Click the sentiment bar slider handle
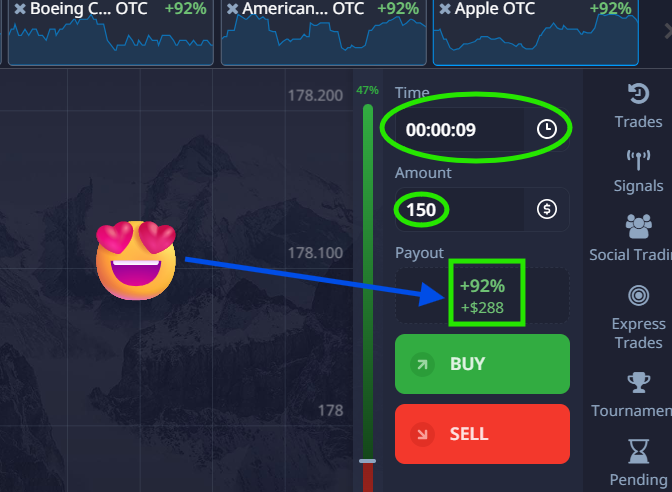The height and width of the screenshot is (492, 672). (x=367, y=461)
